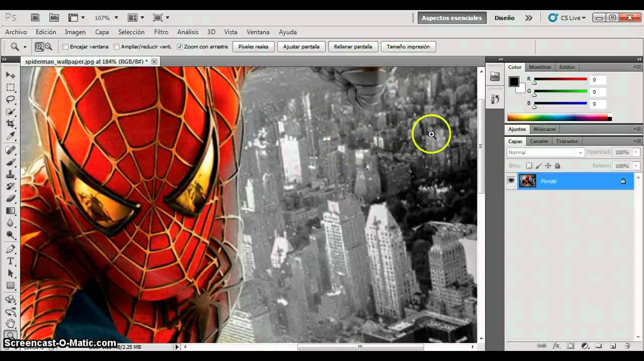644x361 pixels.
Task: Click the Rellenar pantalla button
Action: [353, 47]
